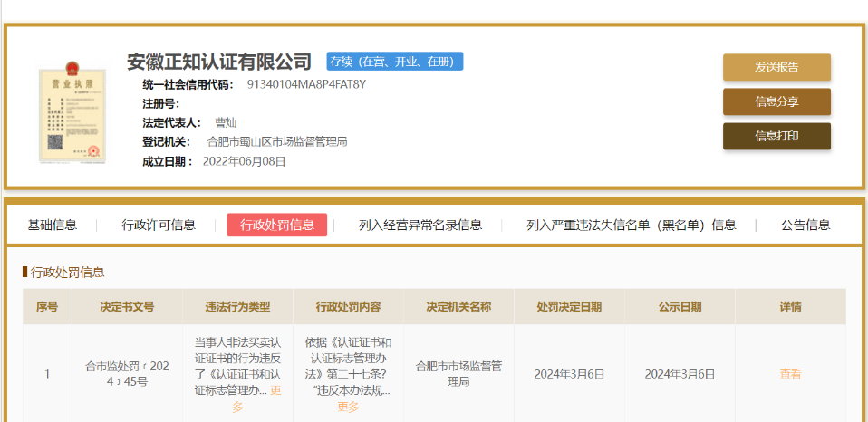Viewport: 868px width, 422px height.
Task: Click the 决定书文号 column header
Action: (127, 307)
